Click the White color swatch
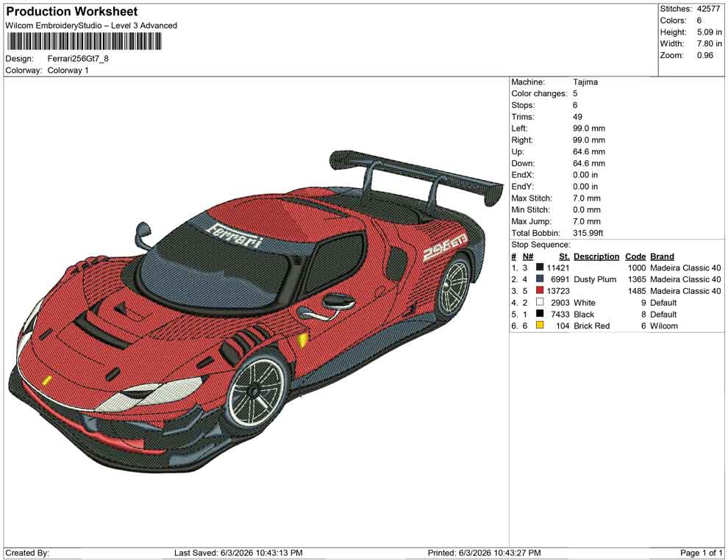The height and width of the screenshot is (560, 728). point(540,302)
